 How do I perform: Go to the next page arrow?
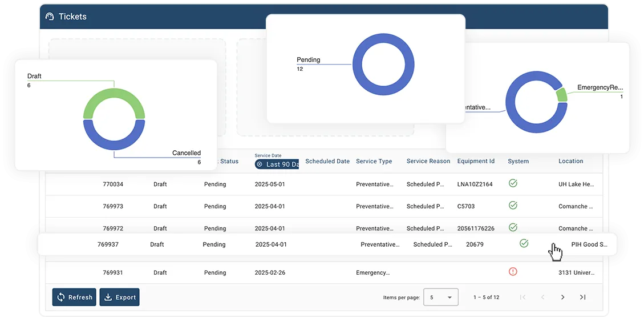click(x=562, y=297)
